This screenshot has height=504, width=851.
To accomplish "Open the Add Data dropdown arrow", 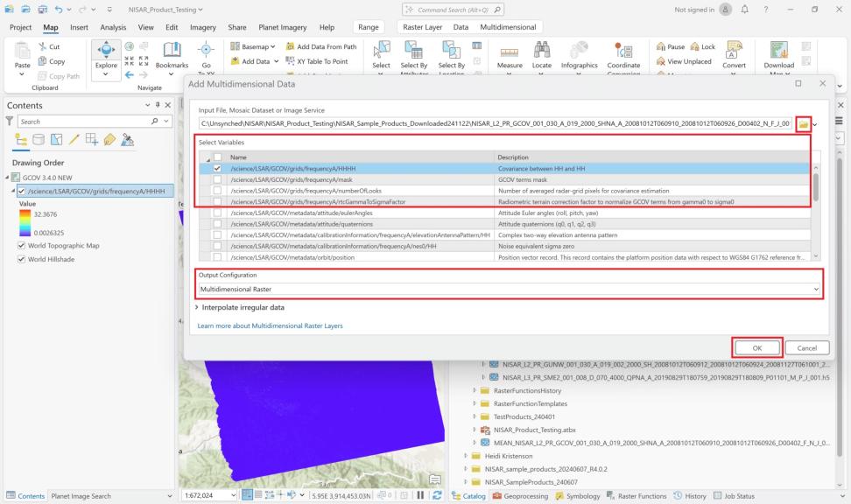I will click(x=276, y=61).
